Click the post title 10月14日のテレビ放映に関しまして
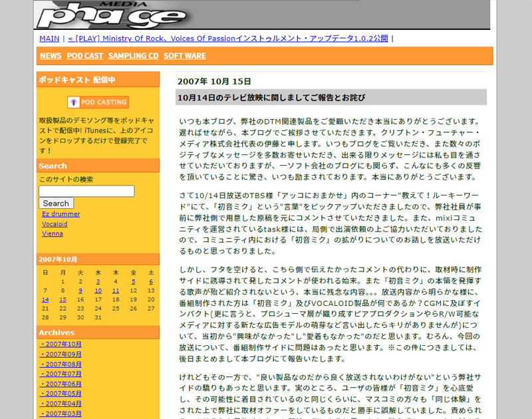 [x=271, y=98]
